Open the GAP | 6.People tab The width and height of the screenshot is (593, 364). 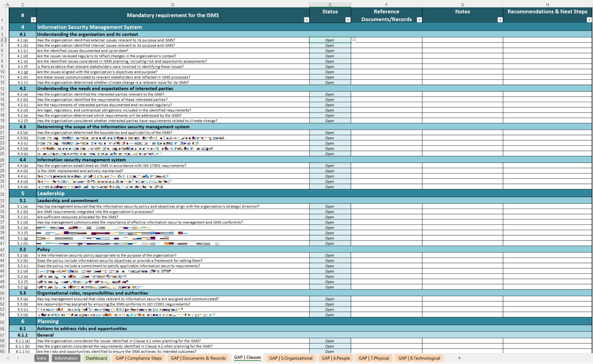pyautogui.click(x=335, y=358)
